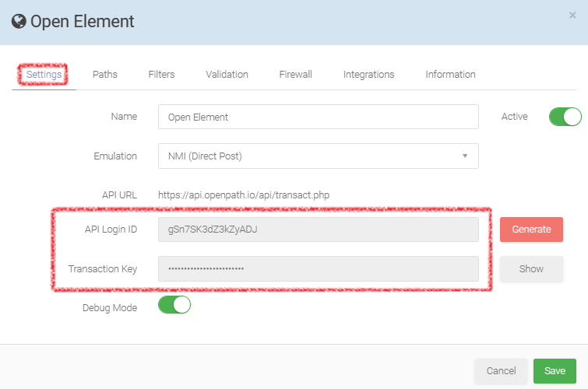588x389 pixels.
Task: Disable the Debug Mode toggle
Action: click(174, 305)
